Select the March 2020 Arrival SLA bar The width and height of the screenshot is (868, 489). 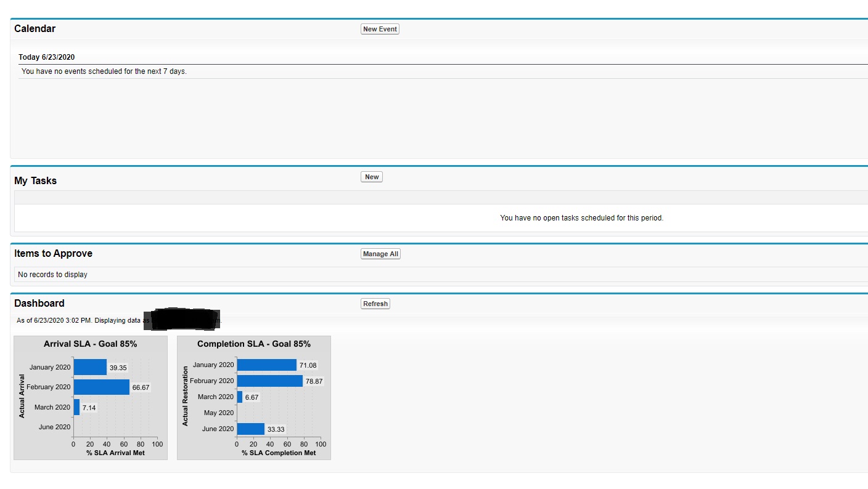(x=76, y=407)
